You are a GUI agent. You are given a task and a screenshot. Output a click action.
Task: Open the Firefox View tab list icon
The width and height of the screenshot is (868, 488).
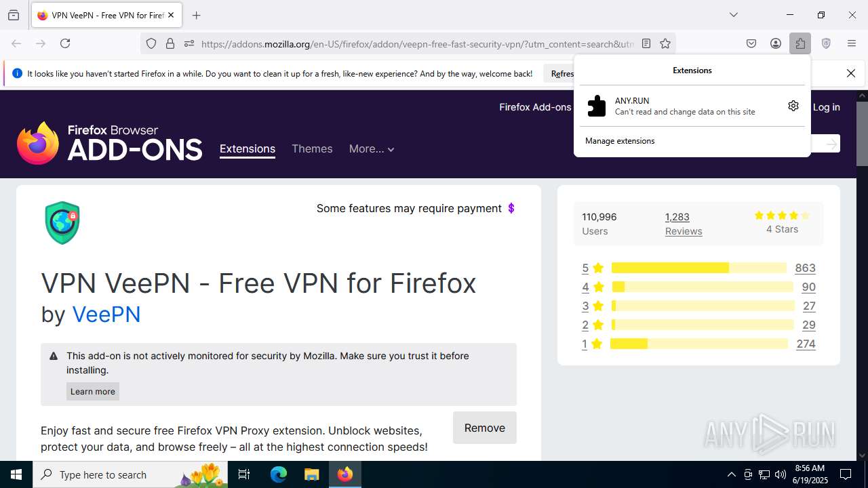tap(14, 15)
